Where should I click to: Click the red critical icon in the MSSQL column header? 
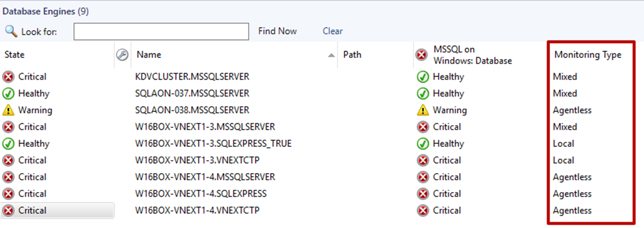tap(421, 54)
